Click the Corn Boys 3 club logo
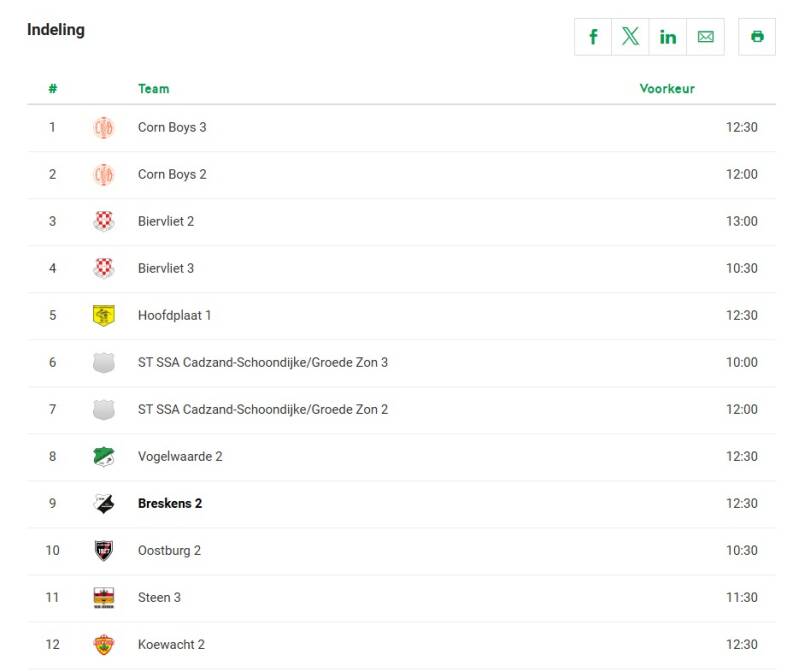This screenshot has height=672, width=799. [x=103, y=127]
